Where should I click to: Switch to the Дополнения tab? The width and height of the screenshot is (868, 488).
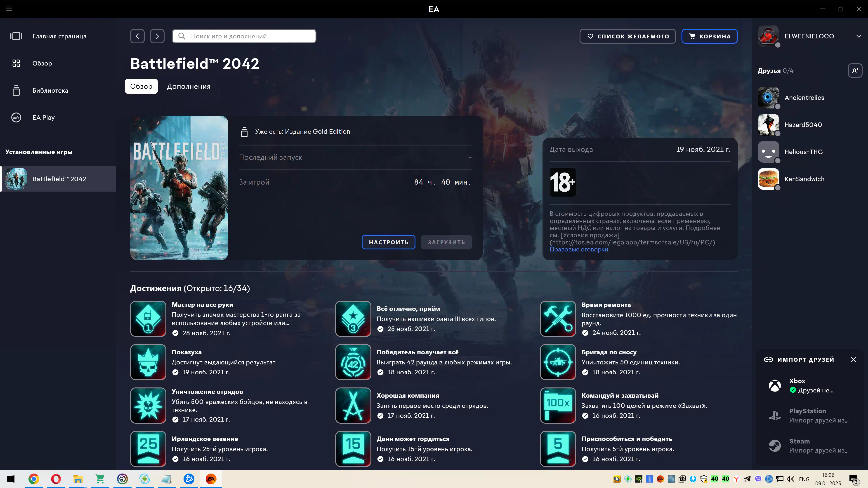pyautogui.click(x=189, y=86)
